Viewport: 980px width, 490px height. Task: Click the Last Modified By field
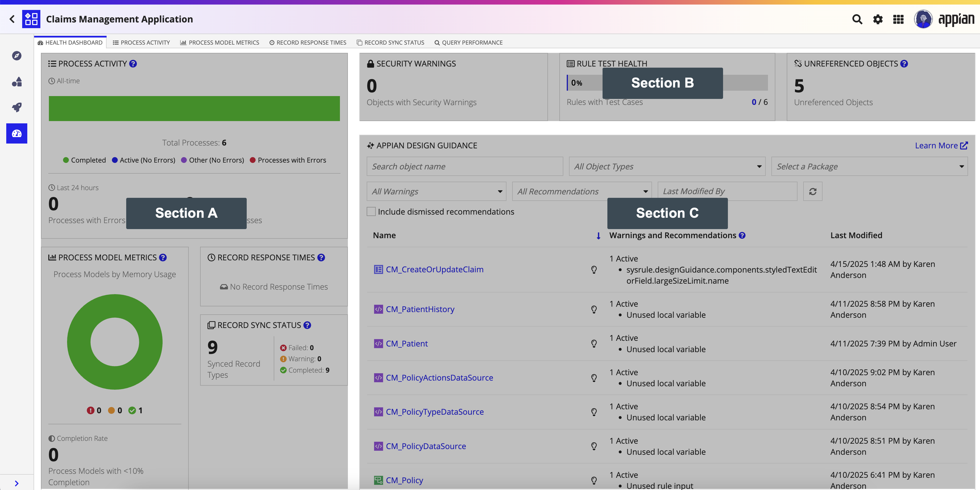pyautogui.click(x=727, y=191)
